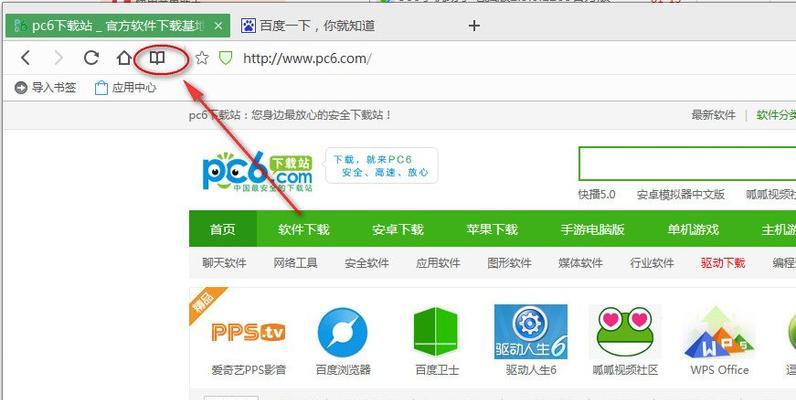Screen dimensions: 796x400
Task: Click the green security shield icon
Action: click(x=225, y=58)
